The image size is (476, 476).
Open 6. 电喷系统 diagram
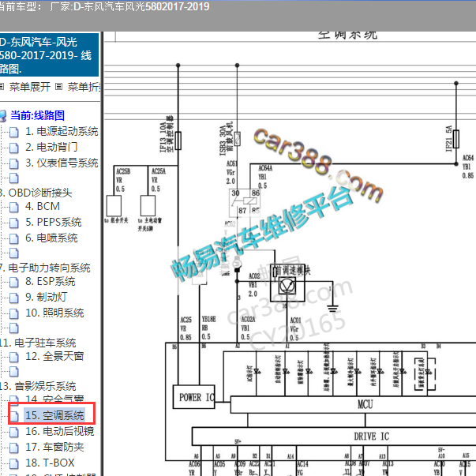click(51, 238)
